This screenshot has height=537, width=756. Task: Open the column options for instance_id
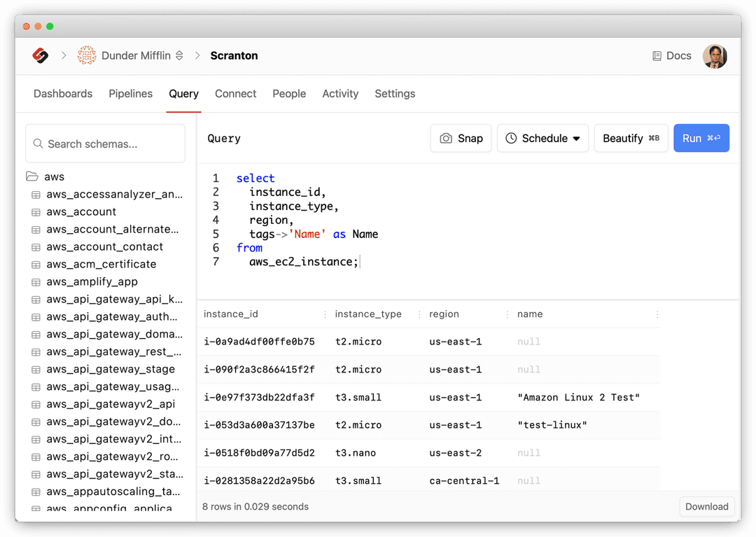[x=326, y=314]
